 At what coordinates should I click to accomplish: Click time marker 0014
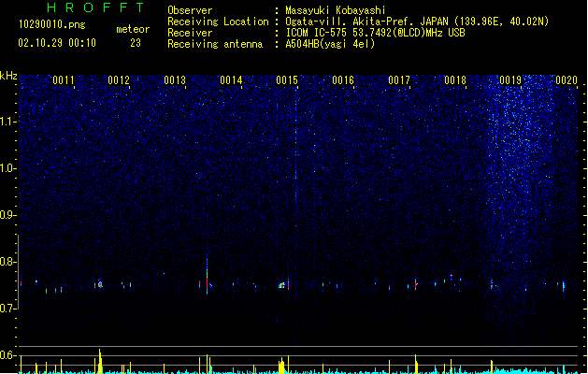click(231, 80)
